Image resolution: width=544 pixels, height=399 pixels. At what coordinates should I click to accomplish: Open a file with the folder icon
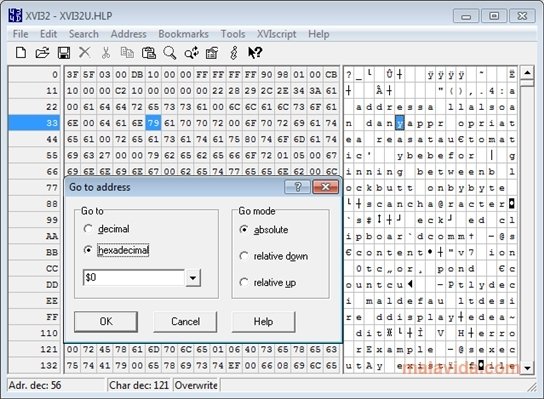point(42,53)
